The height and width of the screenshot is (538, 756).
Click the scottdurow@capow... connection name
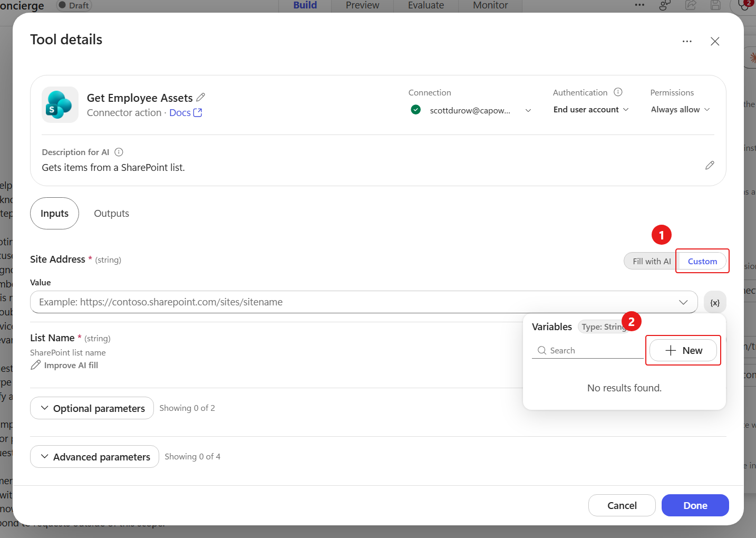point(470,110)
